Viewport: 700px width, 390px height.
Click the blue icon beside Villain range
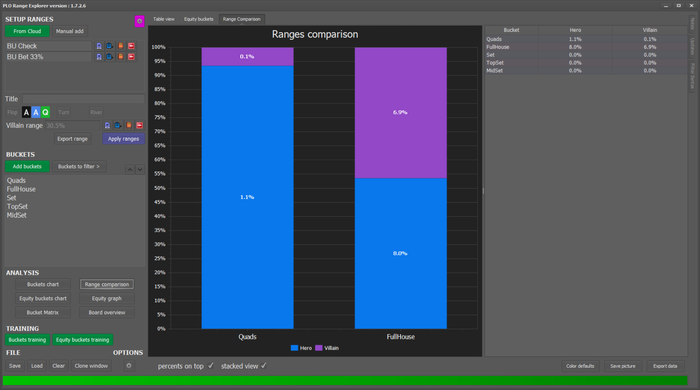click(117, 125)
